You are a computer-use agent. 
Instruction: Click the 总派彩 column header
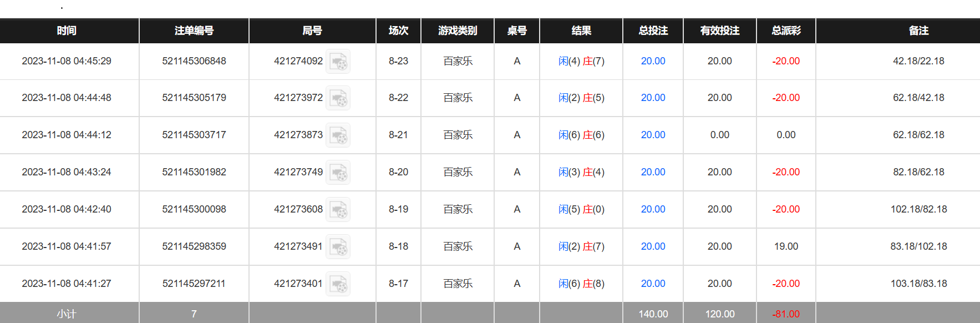(x=786, y=31)
